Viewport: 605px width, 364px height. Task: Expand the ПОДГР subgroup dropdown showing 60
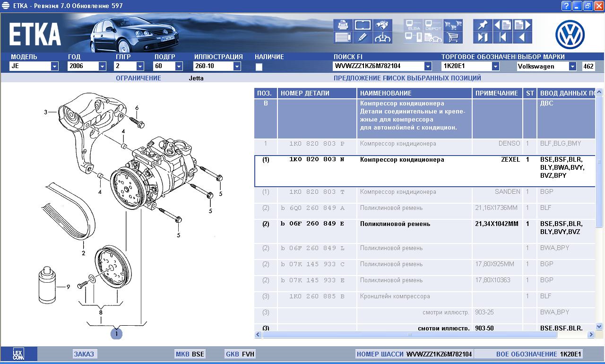pyautogui.click(x=179, y=67)
